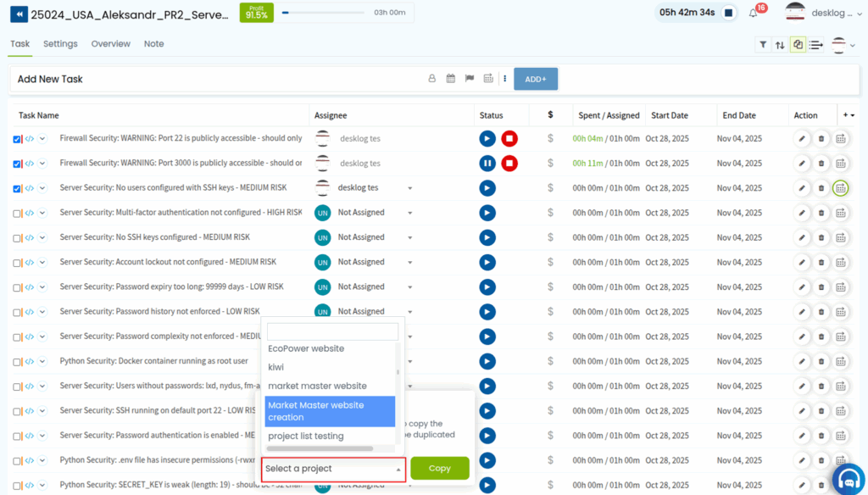Uncheck the Port 22 firewall task checkbox
The image size is (868, 495).
[17, 139]
